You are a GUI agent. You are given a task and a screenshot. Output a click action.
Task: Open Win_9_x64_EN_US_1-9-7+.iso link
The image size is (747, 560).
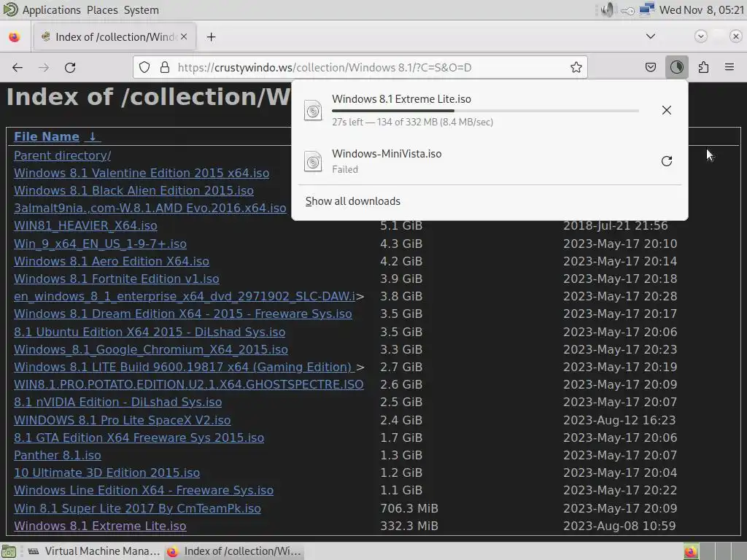tap(100, 244)
